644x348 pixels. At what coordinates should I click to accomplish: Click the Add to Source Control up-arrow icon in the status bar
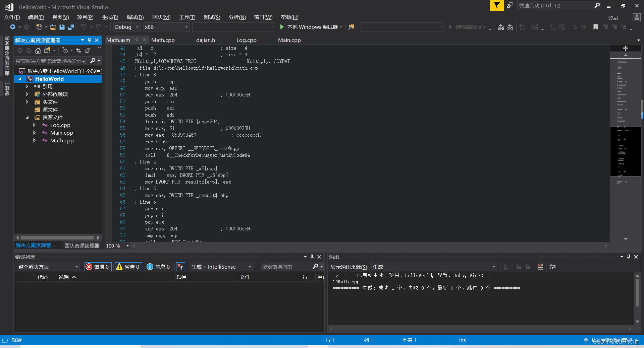[586, 340]
